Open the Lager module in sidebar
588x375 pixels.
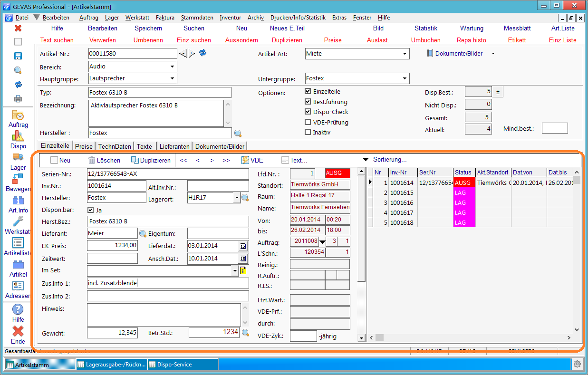(18, 162)
